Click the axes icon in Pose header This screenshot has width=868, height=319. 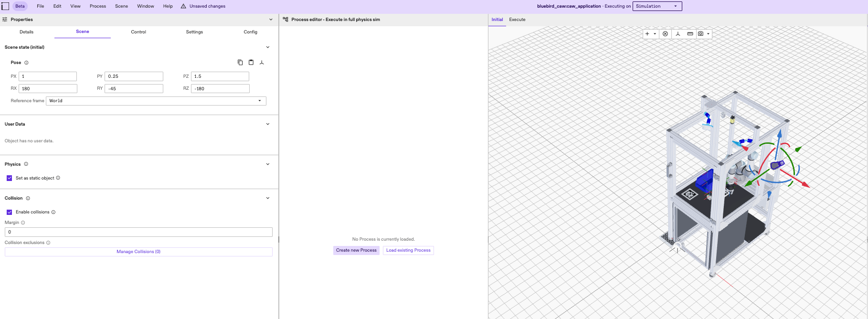[x=262, y=63]
